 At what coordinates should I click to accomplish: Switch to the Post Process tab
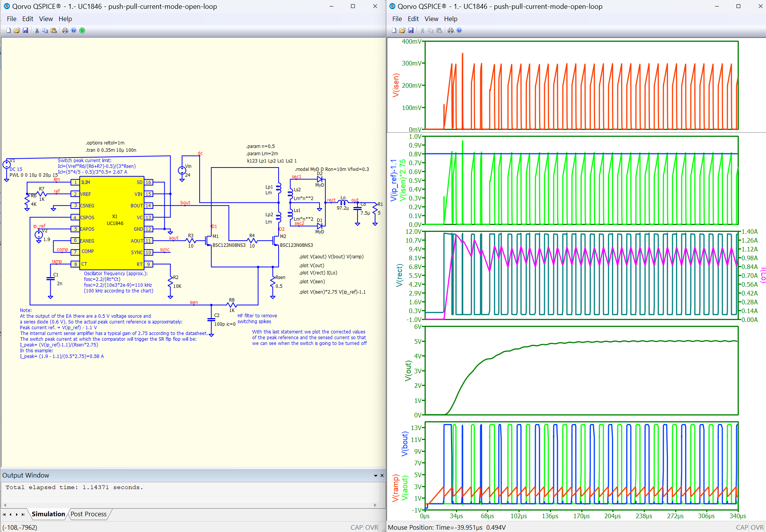(x=89, y=514)
